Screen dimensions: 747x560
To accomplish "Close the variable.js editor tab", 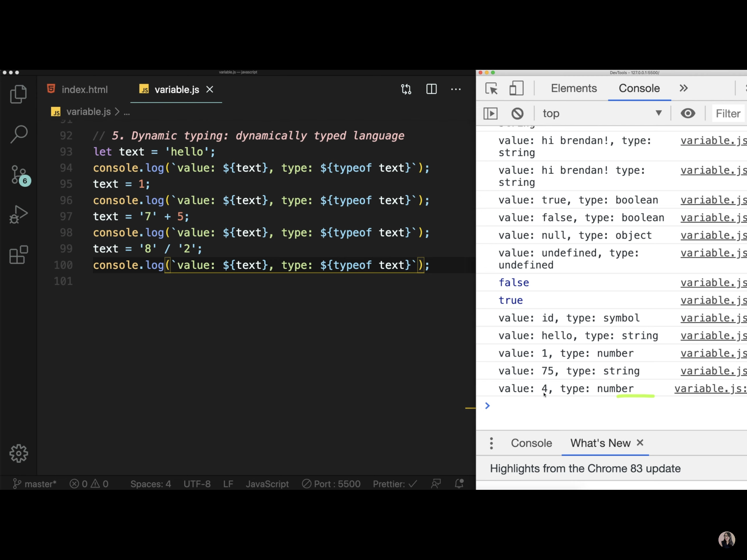I will (x=210, y=89).
